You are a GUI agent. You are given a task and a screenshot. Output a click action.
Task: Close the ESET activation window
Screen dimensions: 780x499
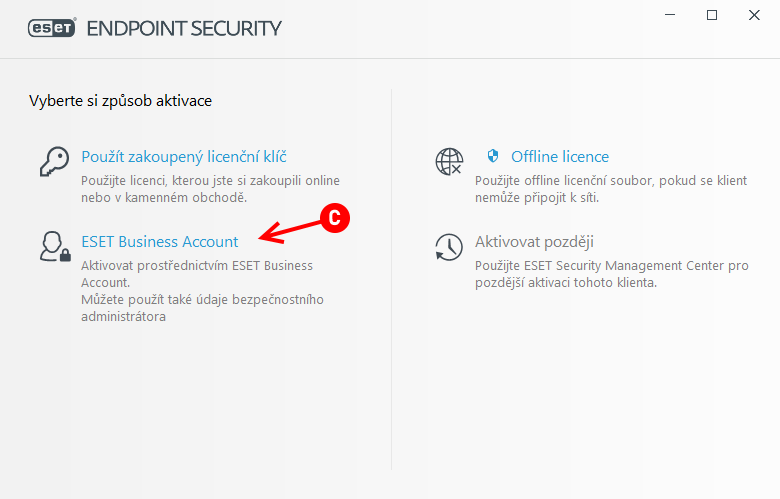pos(754,15)
